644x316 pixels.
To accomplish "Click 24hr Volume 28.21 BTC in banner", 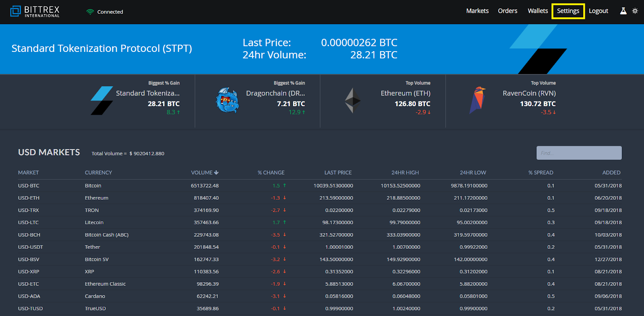I will click(320, 55).
